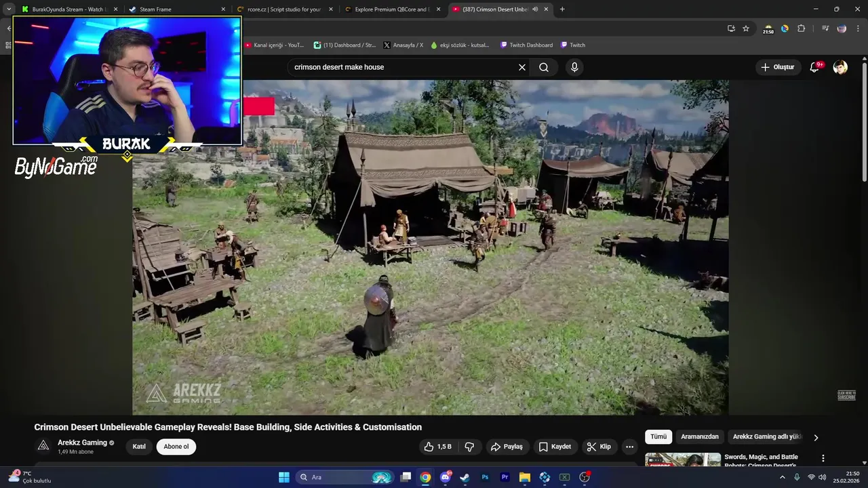
Task: Dislike the Crimson Desert video
Action: 469,447
